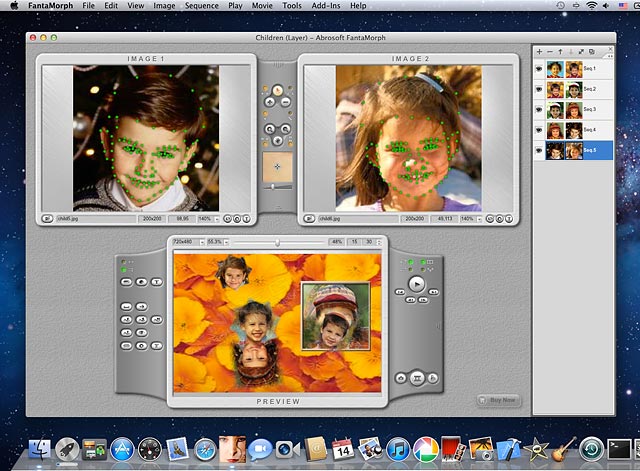Open the Image menu
Image resolution: width=640 pixels, height=471 pixels.
(x=164, y=6)
